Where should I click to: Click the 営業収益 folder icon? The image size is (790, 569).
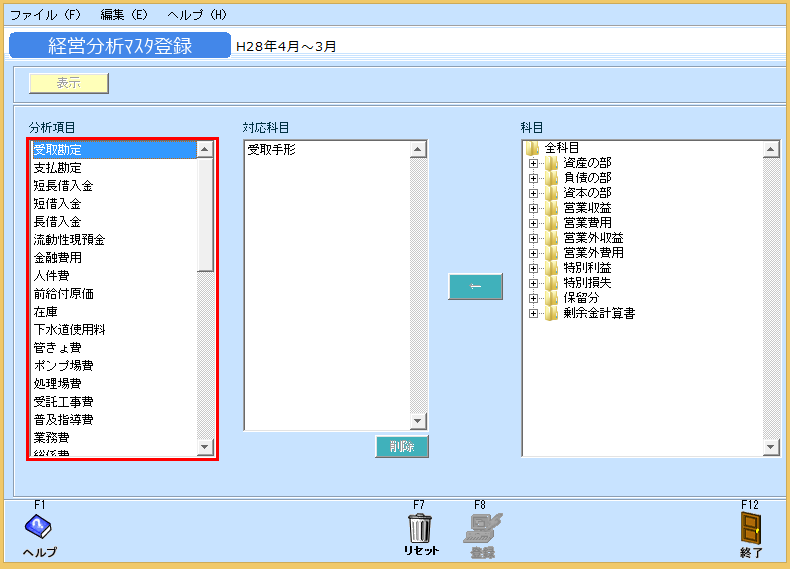coord(551,208)
